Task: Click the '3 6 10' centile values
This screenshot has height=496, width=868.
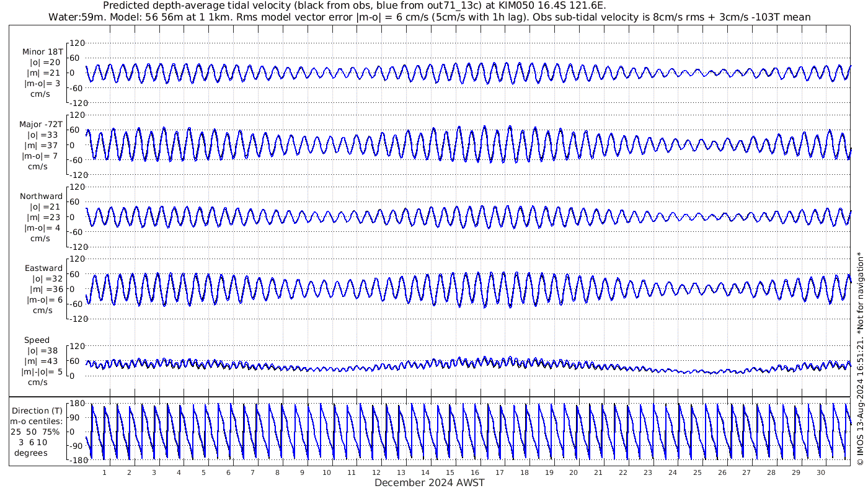Action: pos(33,442)
